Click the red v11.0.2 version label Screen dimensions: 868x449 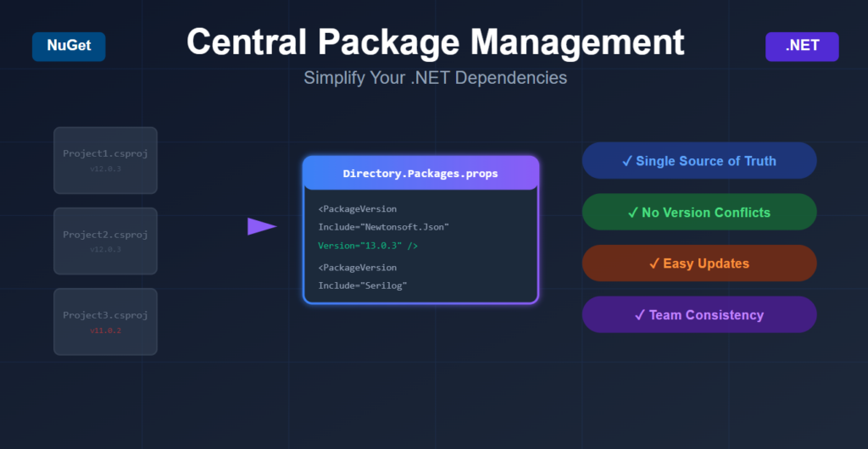tap(105, 330)
